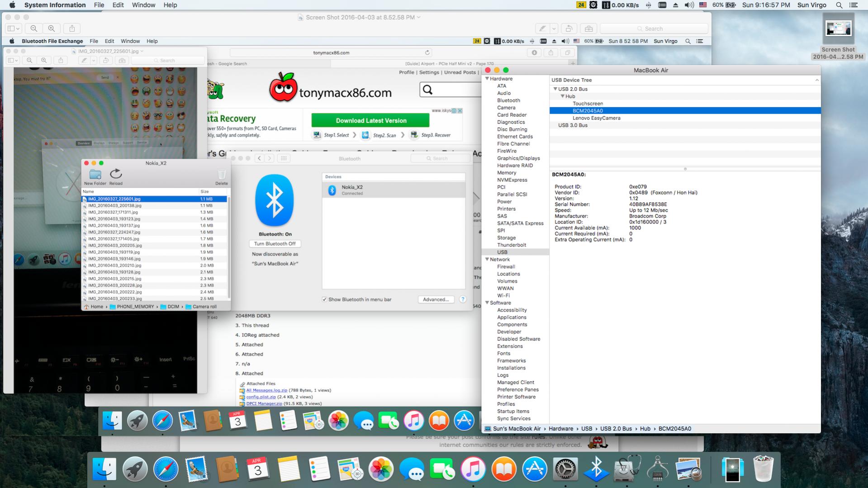Open Maps in bottom Dock
Image resolution: width=868 pixels, height=488 pixels.
[350, 469]
